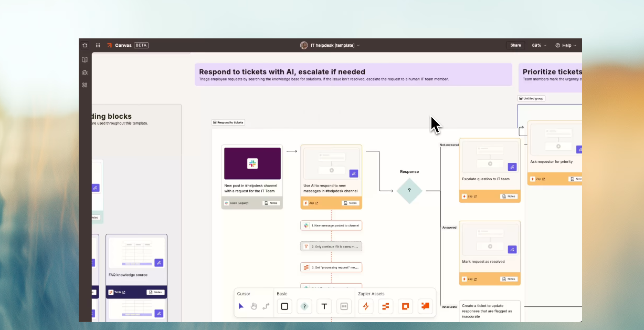
Task: Open the knowledge book icon in the sidebar
Action: pos(85,60)
